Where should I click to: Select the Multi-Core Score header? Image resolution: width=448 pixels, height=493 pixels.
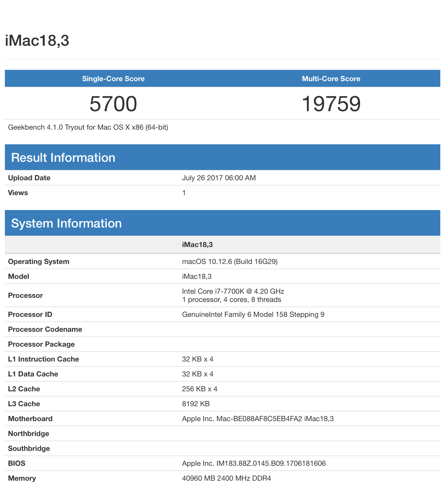[331, 79]
